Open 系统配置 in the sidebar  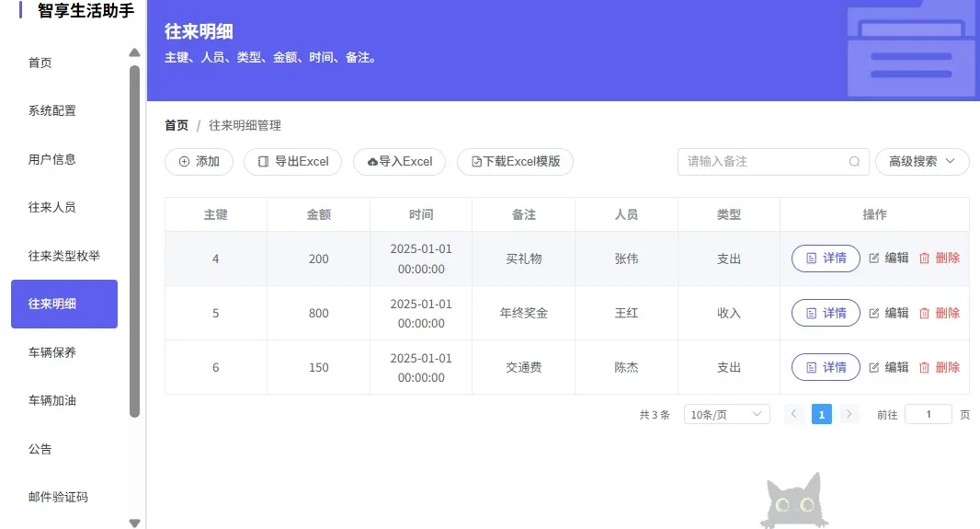point(64,110)
